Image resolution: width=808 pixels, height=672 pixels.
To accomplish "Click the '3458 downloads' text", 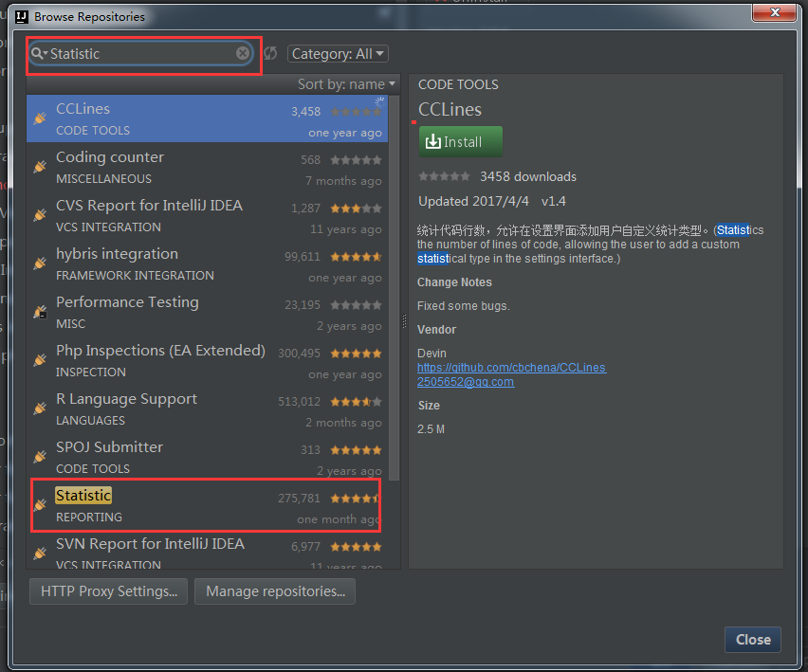I will click(x=528, y=176).
